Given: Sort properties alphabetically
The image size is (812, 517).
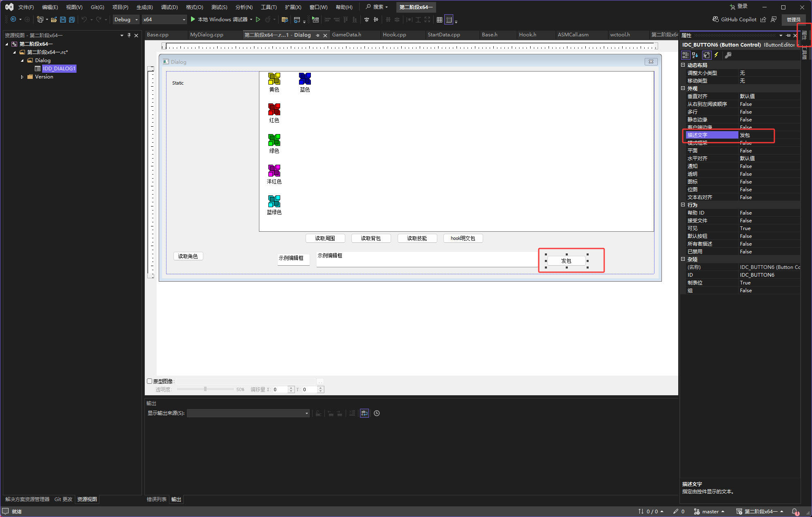Looking at the screenshot, I should click(695, 55).
